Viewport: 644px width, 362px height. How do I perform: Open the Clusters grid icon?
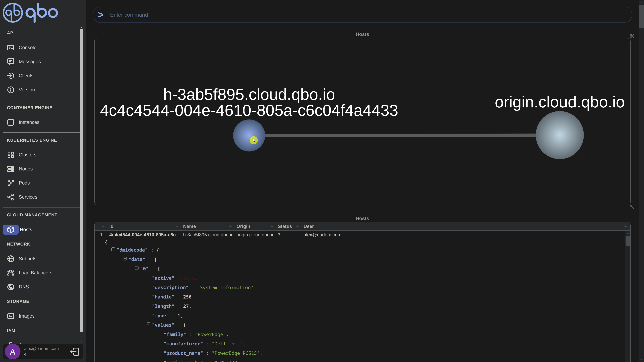click(11, 155)
